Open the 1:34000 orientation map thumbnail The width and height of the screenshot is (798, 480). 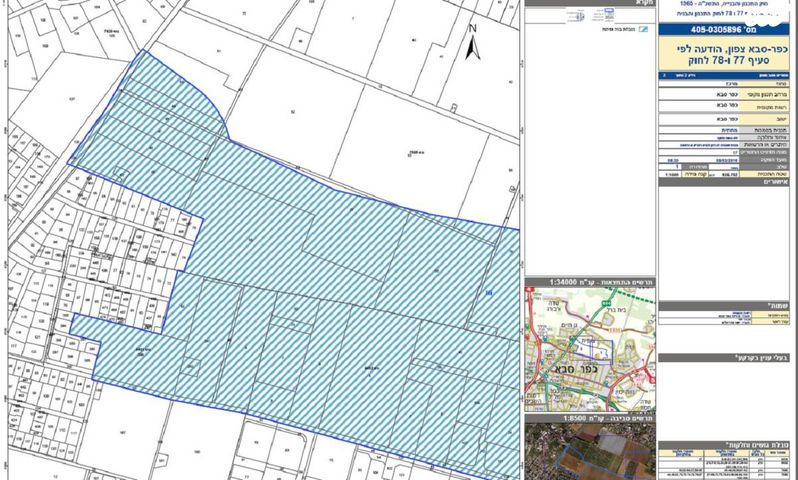click(x=589, y=350)
